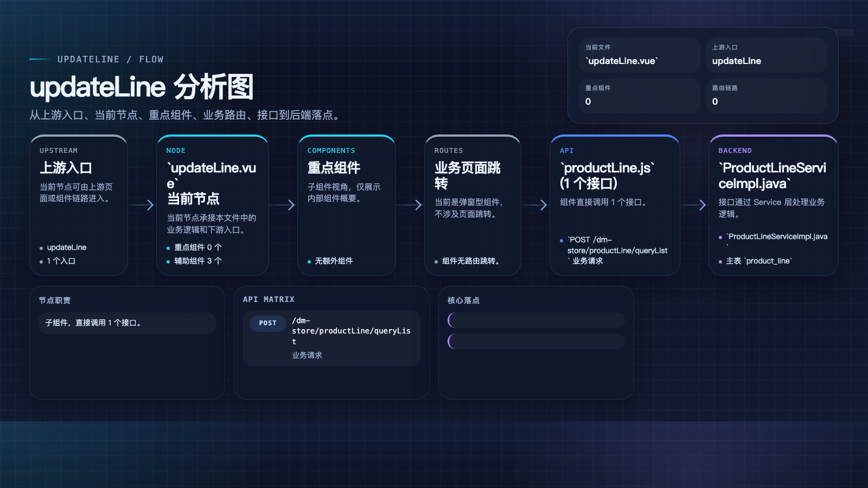Click second empty row in 核心落点 panel
The width and height of the screenshot is (868, 488).
coord(536,341)
